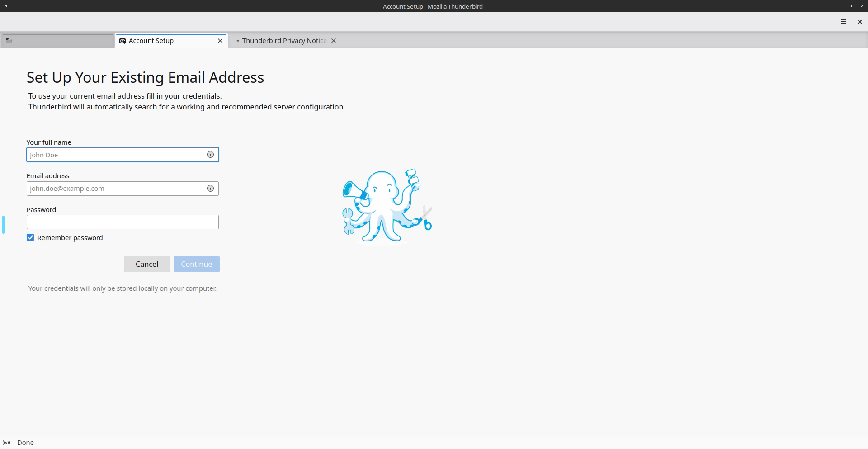Click the info icon in full name field

(x=210, y=155)
